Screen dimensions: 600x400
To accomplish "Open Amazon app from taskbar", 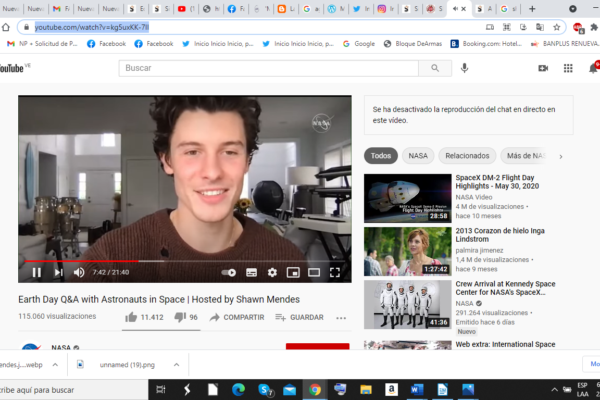I will 391,390.
